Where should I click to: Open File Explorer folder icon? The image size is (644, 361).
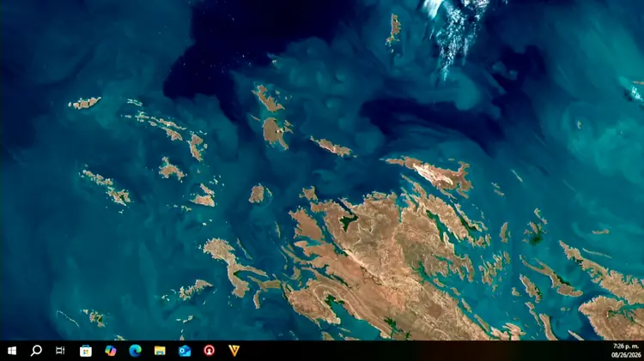[160, 351]
